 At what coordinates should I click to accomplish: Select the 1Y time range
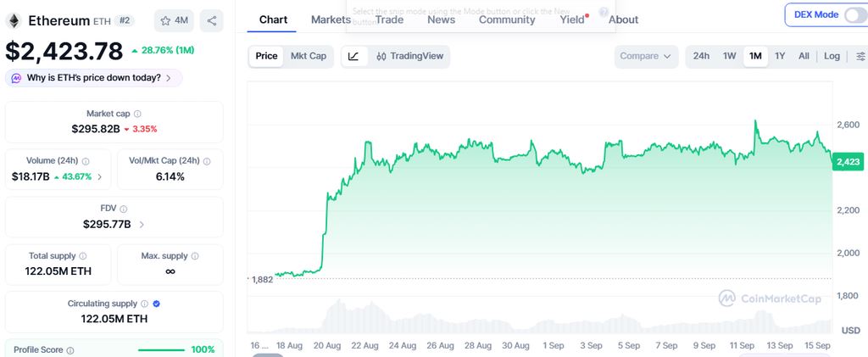780,57
